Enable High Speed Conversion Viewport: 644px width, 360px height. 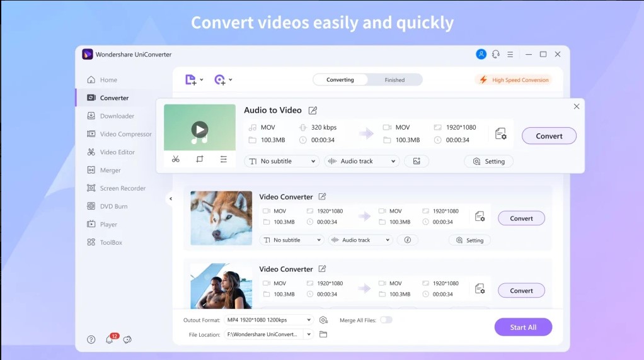coord(514,79)
